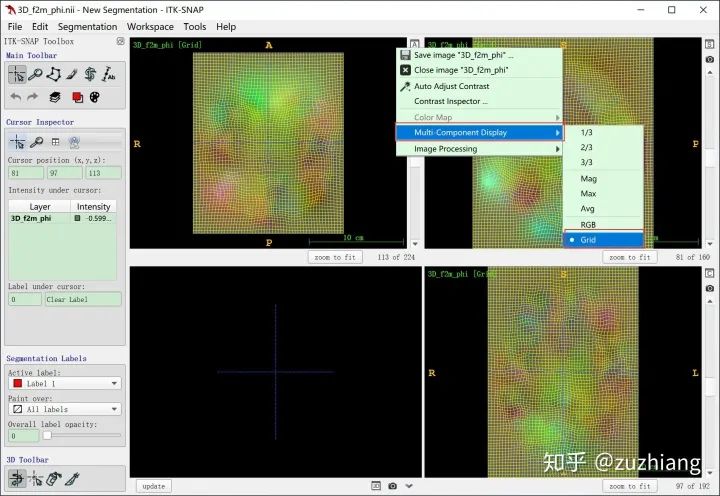Open the Workspace menu
720x496 pixels.
click(x=150, y=27)
